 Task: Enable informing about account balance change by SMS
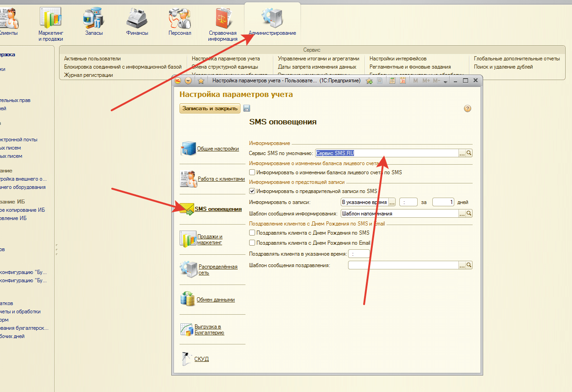pos(252,172)
